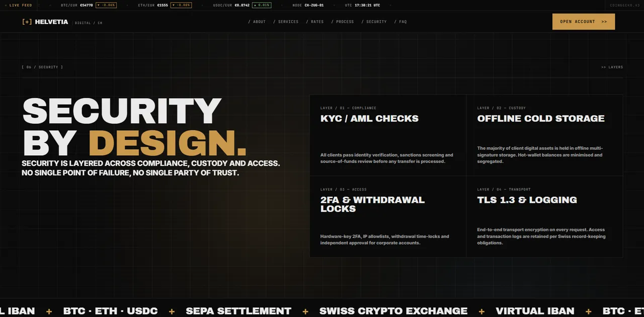Go to Services section
The width and height of the screenshot is (644, 317).
coord(286,22)
